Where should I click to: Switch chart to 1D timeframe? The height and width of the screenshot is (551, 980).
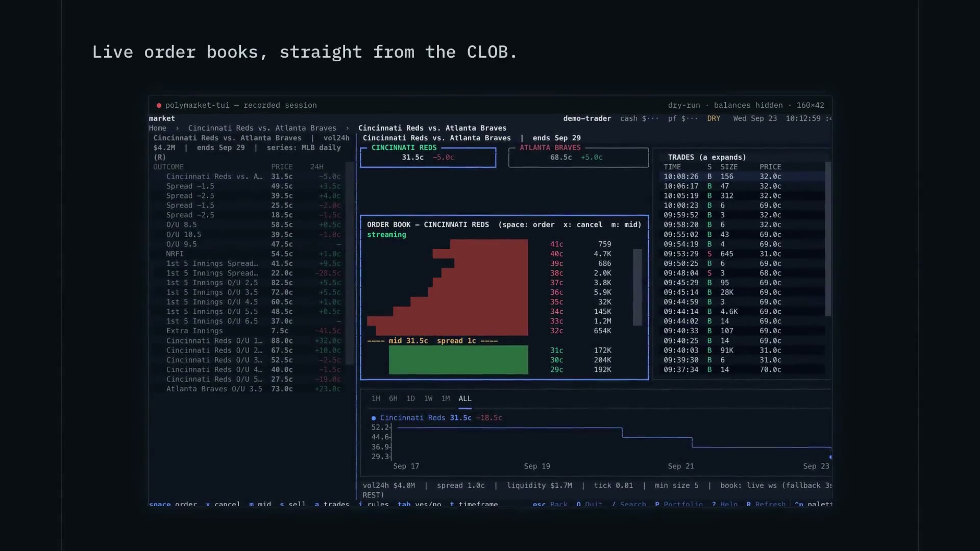coord(410,398)
